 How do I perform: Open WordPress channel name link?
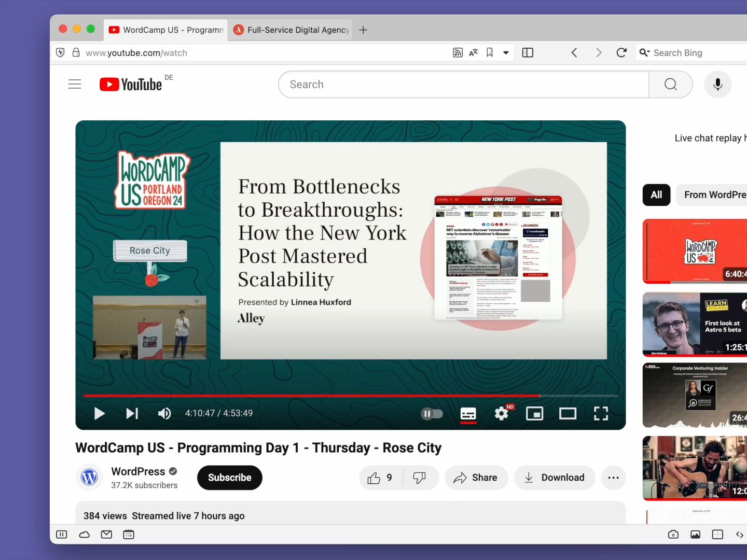138,471
